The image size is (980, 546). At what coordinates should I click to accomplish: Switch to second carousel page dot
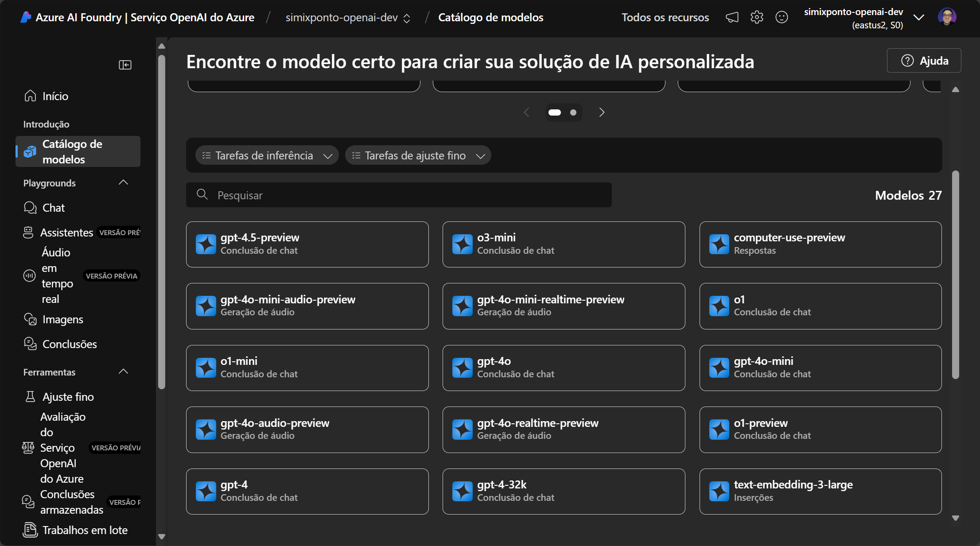pos(573,112)
